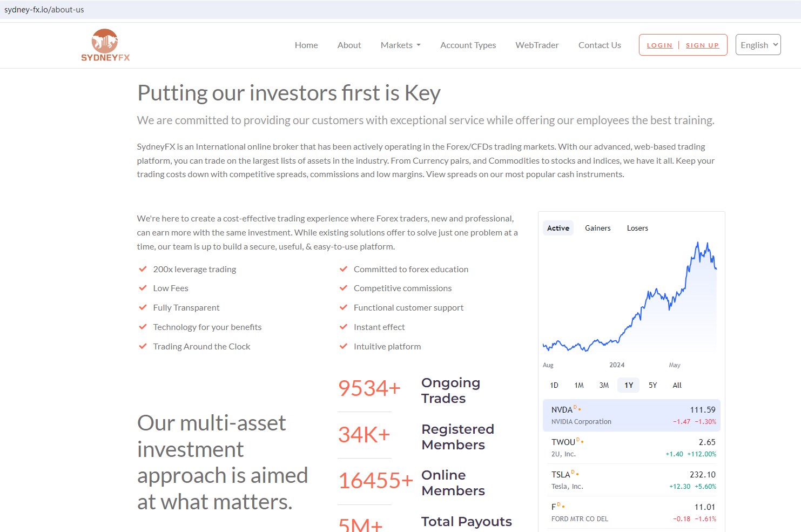This screenshot has width=801, height=532.
Task: Click the orange D indicator next to TSLA
Action: [573, 472]
